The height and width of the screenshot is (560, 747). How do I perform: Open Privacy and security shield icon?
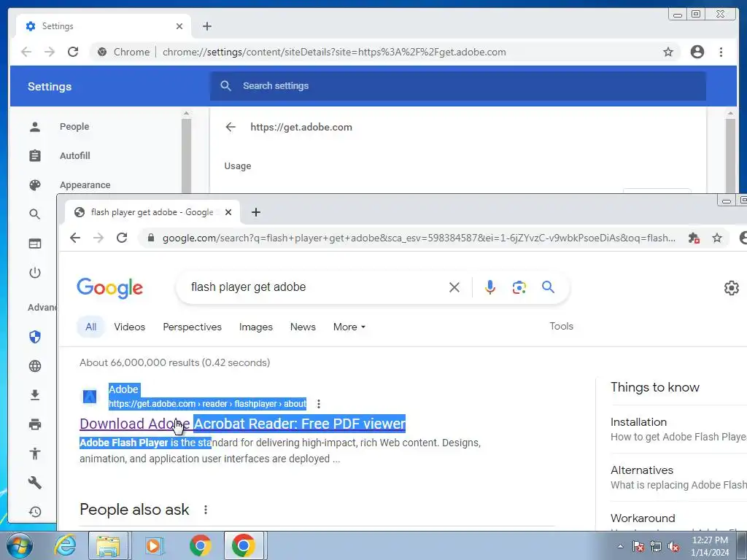click(x=35, y=337)
